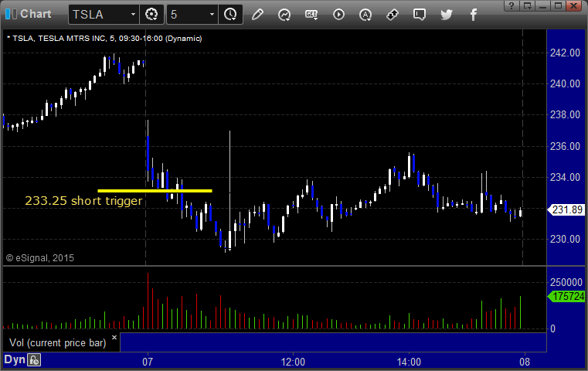Image resolution: width=588 pixels, height=371 pixels.
Task: Close the chart window
Action: 574,5
